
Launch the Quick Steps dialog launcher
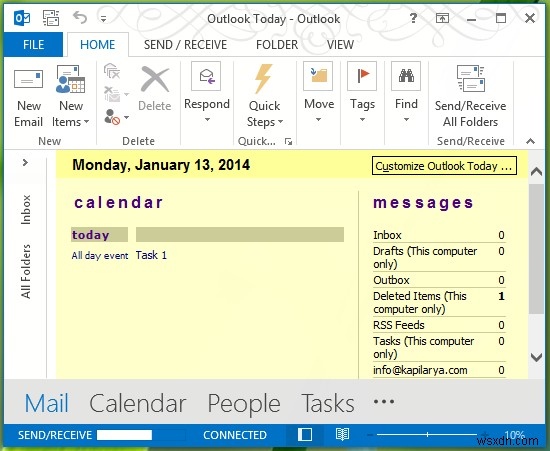[x=288, y=141]
